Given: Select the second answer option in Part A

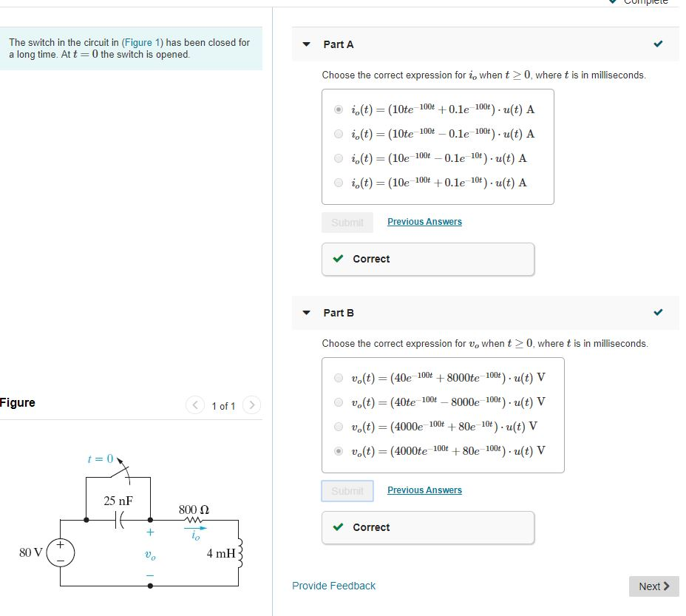Looking at the screenshot, I should [339, 135].
